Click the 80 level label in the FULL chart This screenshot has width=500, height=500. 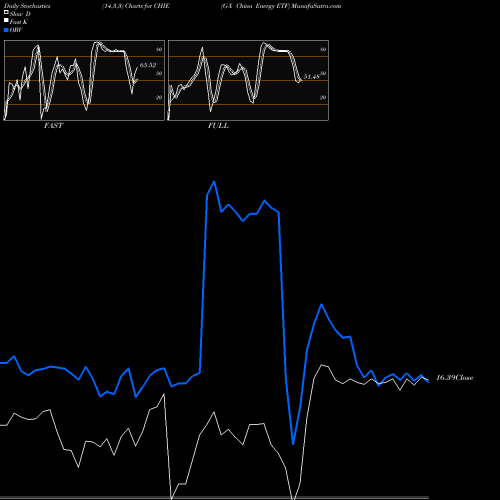click(323, 49)
